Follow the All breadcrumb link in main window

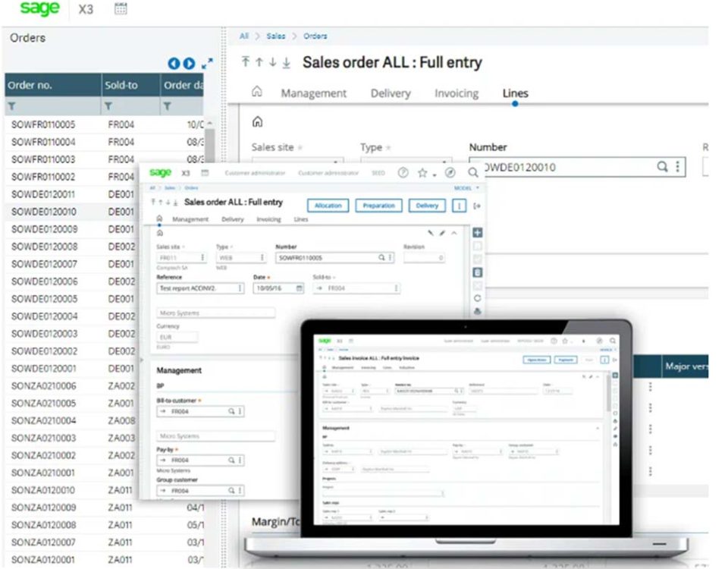tap(244, 36)
